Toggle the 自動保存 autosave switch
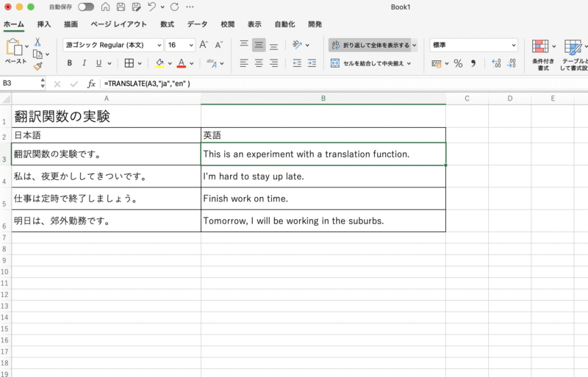 point(86,7)
